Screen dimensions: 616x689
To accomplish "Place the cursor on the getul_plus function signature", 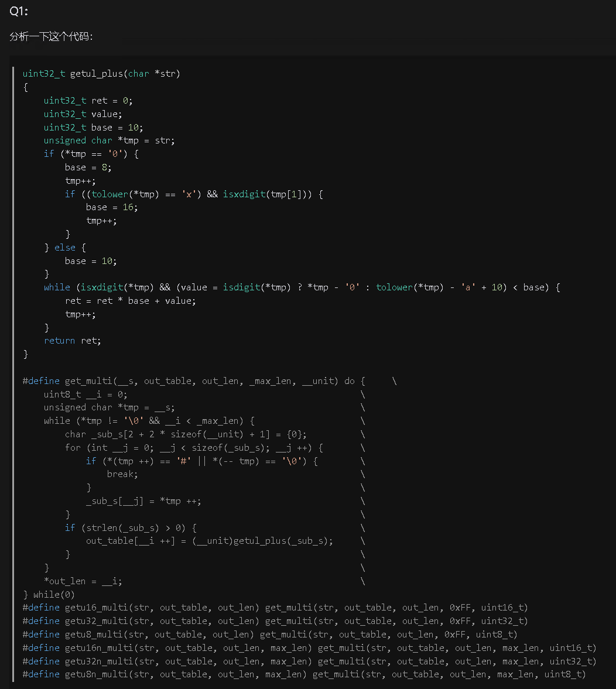I will click(x=101, y=74).
